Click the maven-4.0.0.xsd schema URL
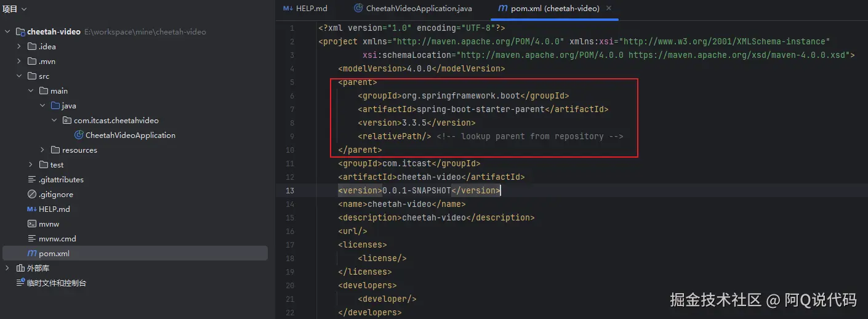The height and width of the screenshot is (319, 868). [x=739, y=55]
